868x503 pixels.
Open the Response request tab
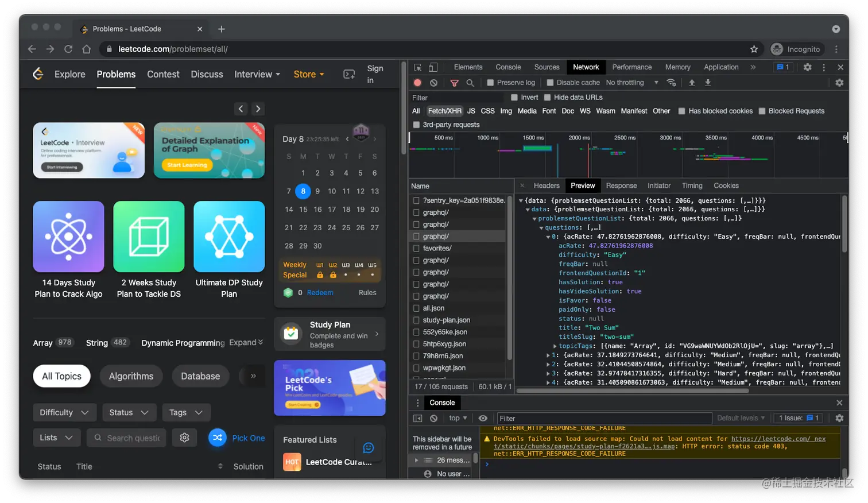[x=621, y=185]
